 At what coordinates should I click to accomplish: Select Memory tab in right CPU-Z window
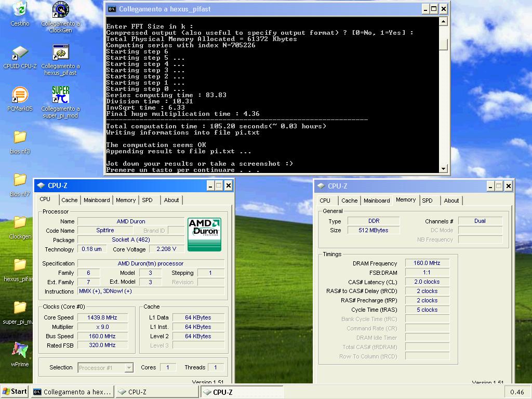click(x=406, y=200)
